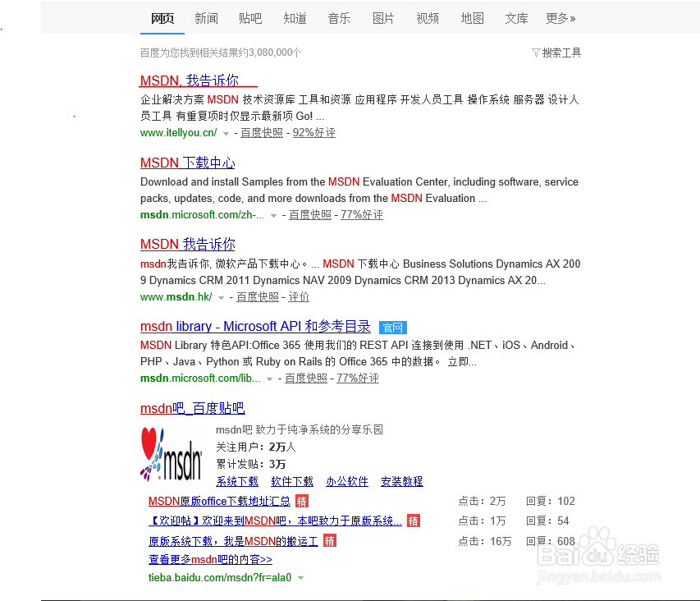Click the www.msdn.hk/ URL text

(176, 297)
